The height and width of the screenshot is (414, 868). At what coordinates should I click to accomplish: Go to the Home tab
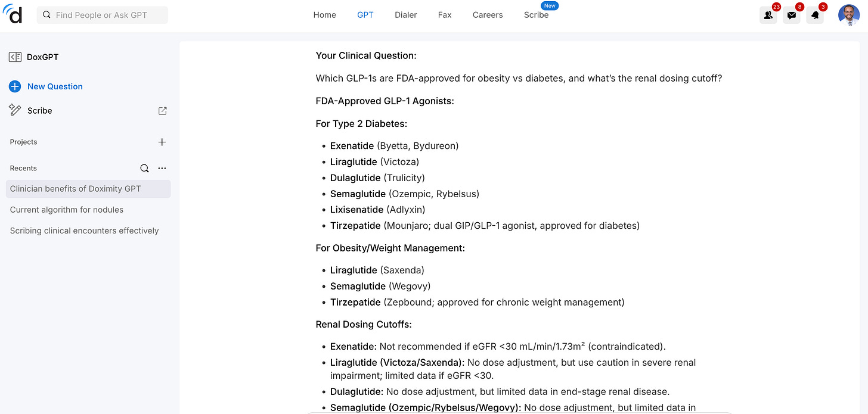pos(325,15)
